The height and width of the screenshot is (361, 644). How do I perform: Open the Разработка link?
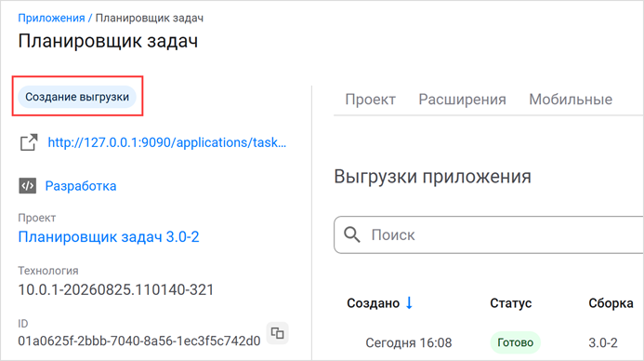tap(81, 186)
